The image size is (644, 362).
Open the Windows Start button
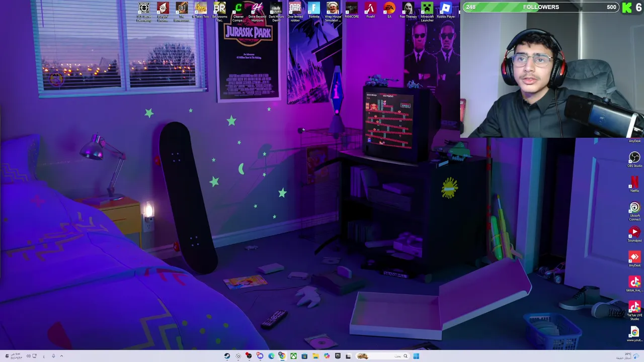pos(416,356)
